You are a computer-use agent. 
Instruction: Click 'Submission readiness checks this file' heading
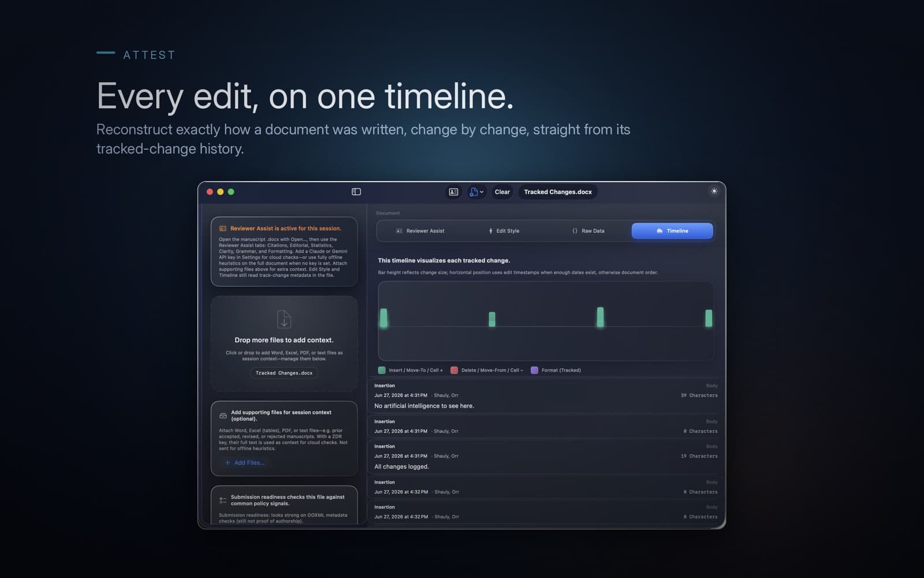coord(288,500)
